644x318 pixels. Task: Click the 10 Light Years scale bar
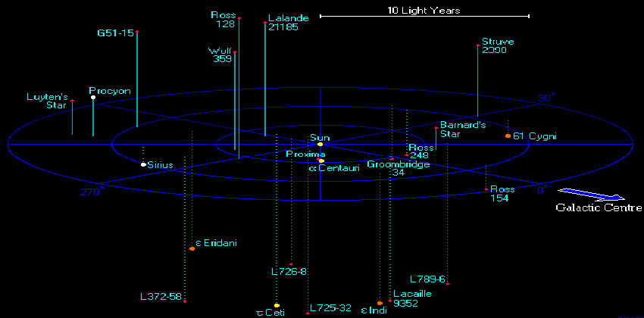(x=424, y=16)
